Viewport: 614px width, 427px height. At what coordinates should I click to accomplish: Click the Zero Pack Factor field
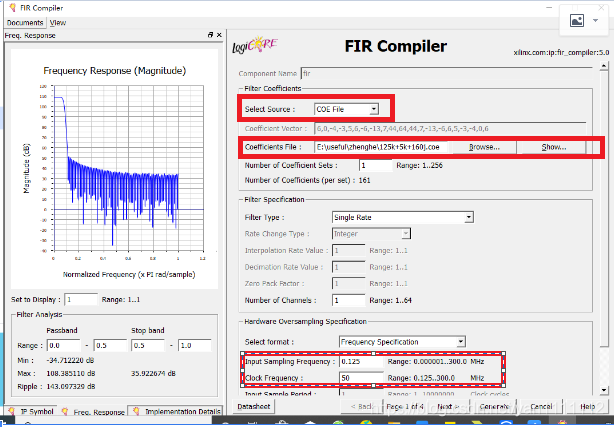pos(349,283)
